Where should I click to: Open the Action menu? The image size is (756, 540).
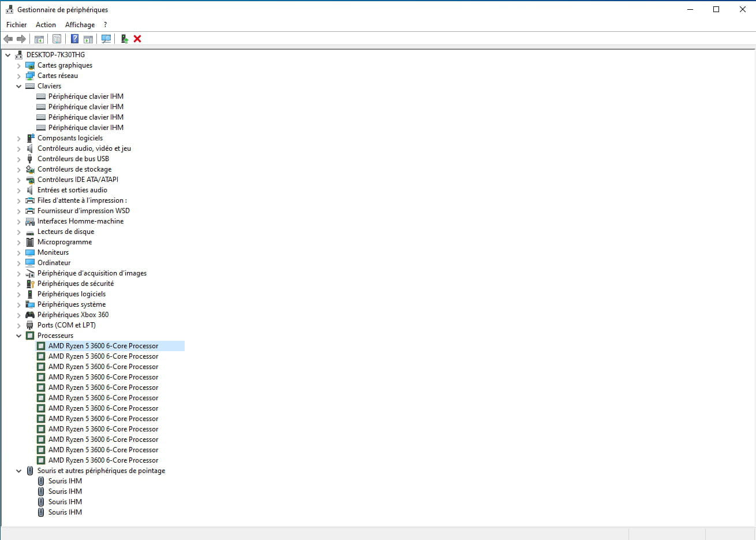click(46, 25)
